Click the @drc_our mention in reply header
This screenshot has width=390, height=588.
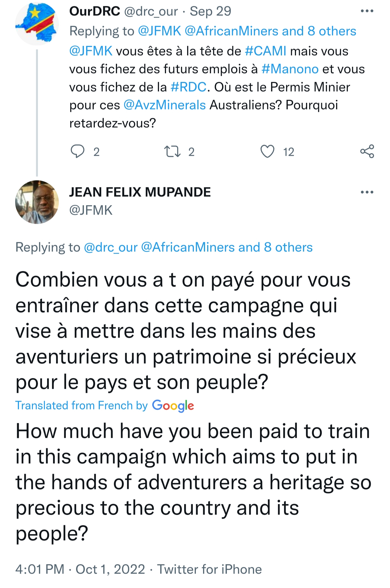(x=110, y=247)
